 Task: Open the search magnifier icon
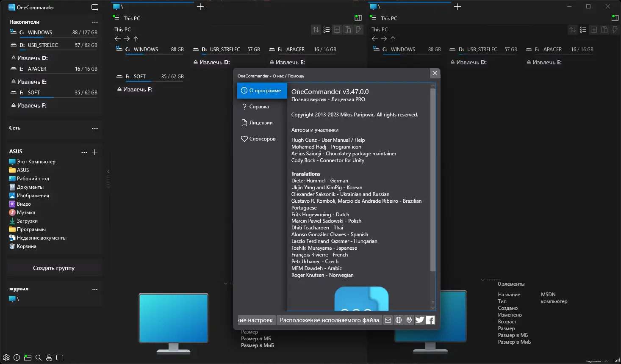pyautogui.click(x=38, y=357)
